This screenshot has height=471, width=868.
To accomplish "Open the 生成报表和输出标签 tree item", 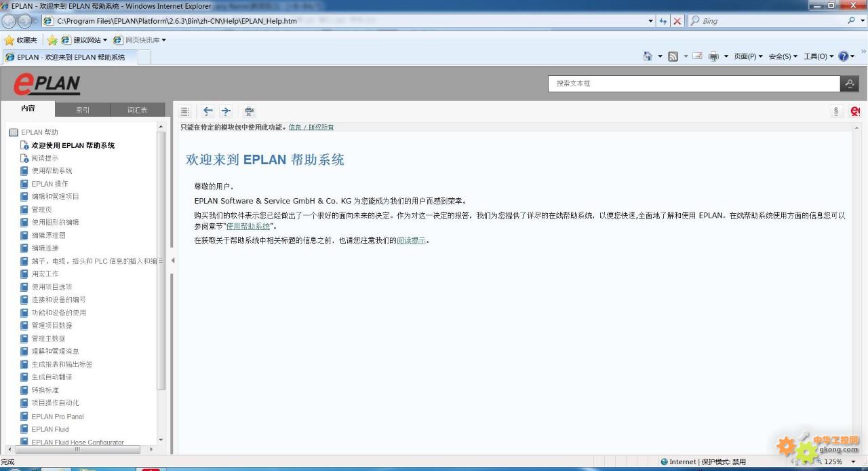I will click(62, 364).
